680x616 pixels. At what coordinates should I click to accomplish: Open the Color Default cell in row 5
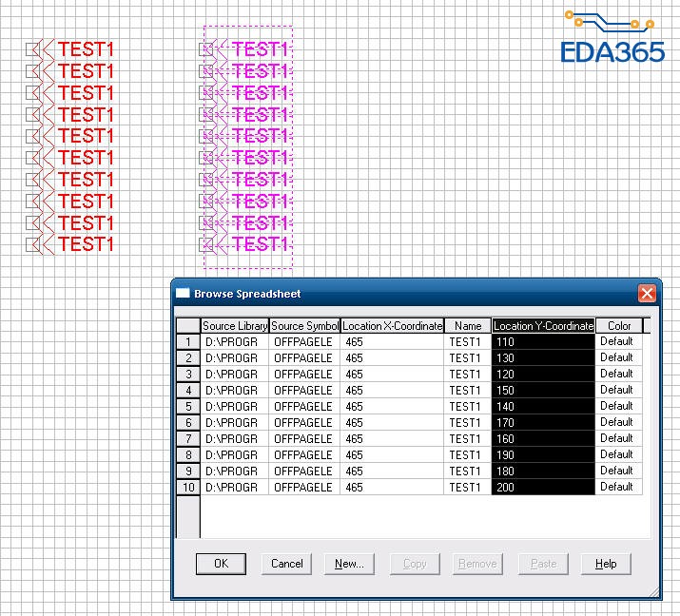tap(619, 406)
